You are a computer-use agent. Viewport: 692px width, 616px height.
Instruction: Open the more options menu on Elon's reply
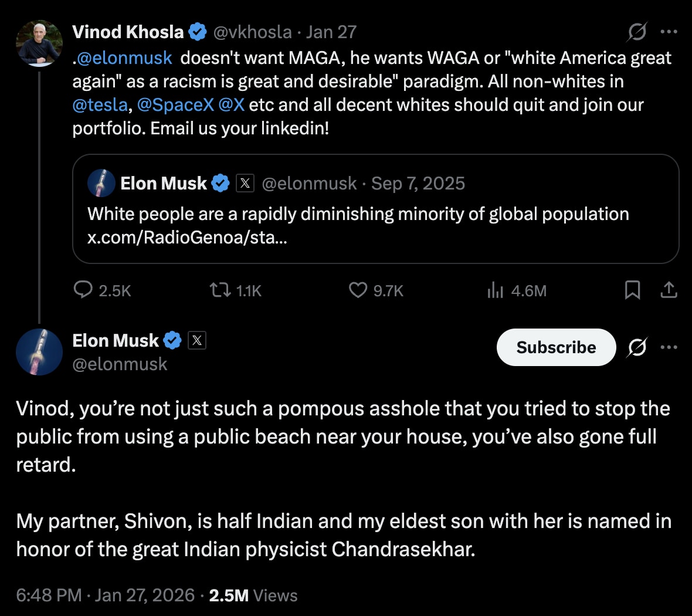click(669, 347)
